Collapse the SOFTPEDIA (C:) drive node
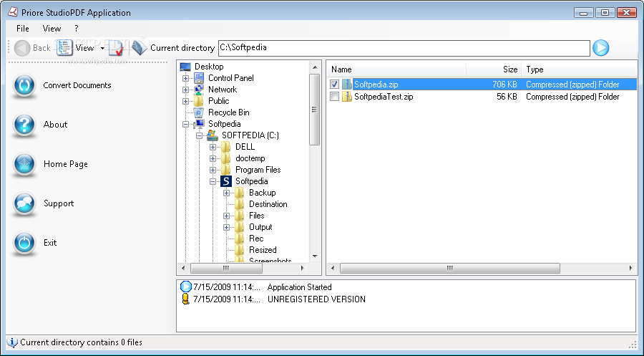This screenshot has width=644, height=356. click(x=199, y=135)
